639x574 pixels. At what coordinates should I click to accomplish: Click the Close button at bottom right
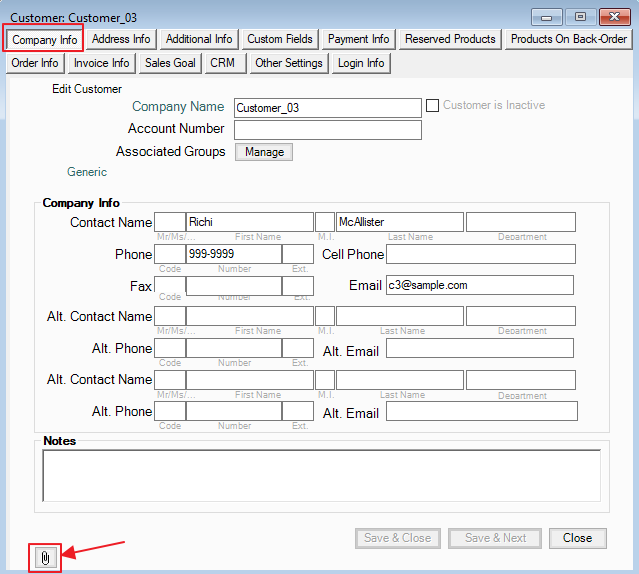[577, 538]
